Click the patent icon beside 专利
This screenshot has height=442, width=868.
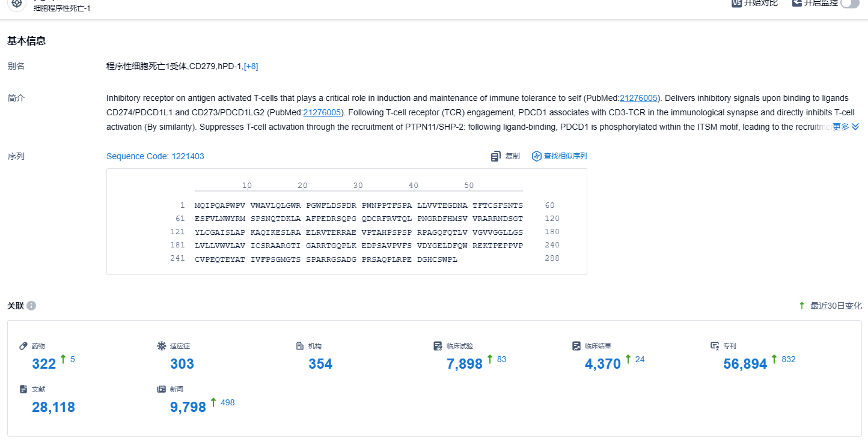(x=715, y=346)
